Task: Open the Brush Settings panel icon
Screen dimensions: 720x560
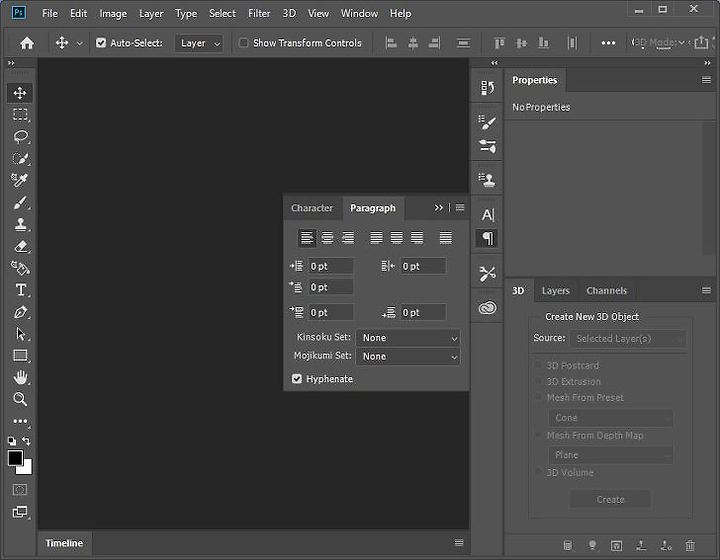Action: 487,122
